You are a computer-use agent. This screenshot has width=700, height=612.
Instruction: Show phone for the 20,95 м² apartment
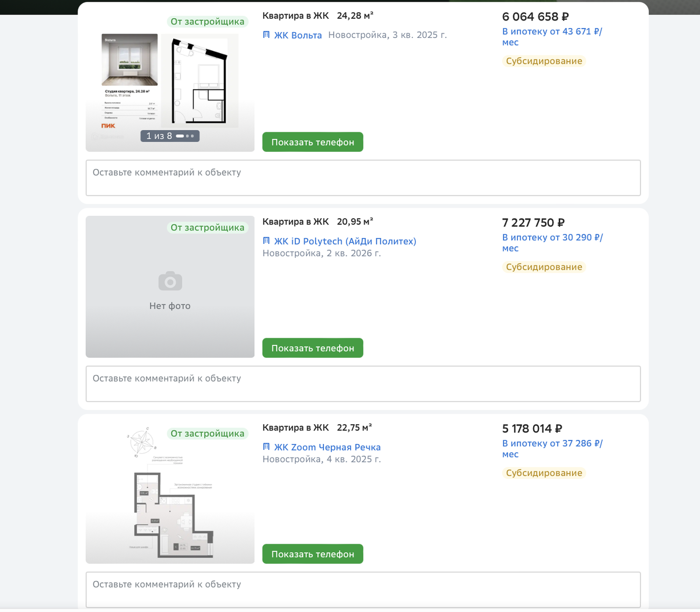313,348
